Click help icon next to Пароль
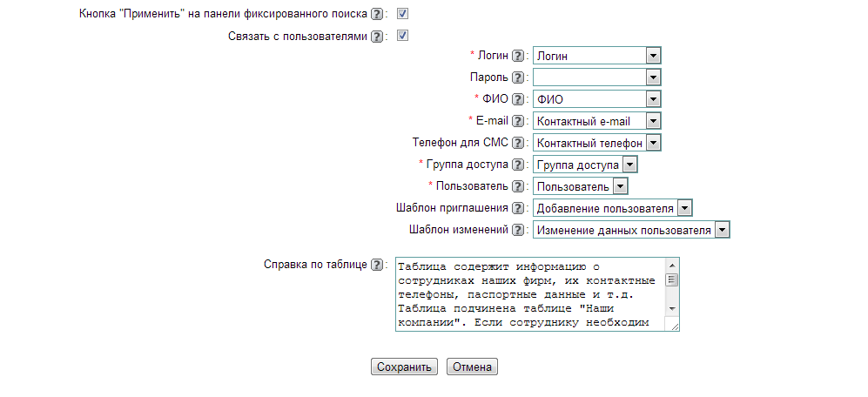 click(x=517, y=77)
